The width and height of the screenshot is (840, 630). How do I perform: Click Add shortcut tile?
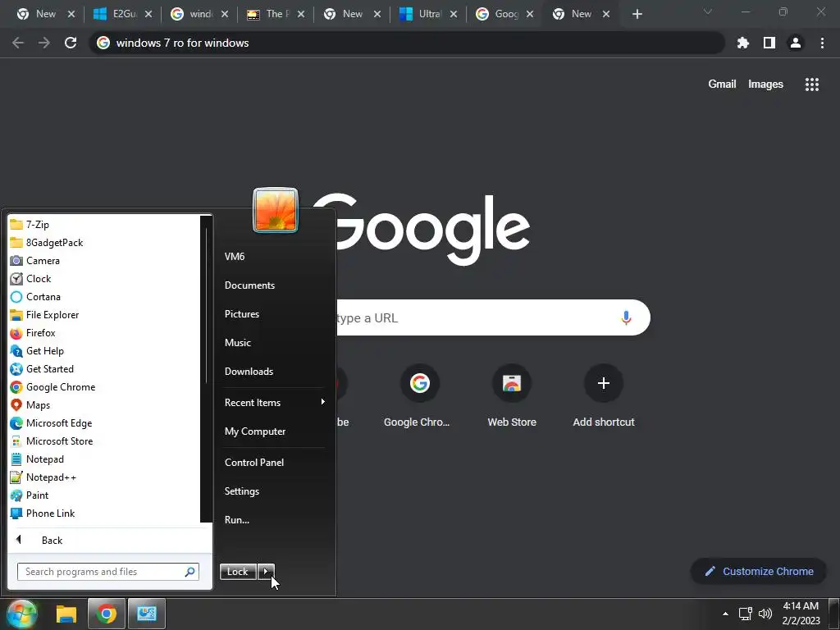point(604,396)
